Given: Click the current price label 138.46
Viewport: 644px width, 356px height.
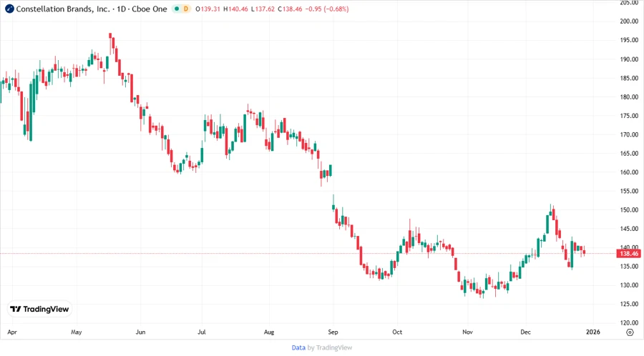Looking at the screenshot, I should point(629,254).
